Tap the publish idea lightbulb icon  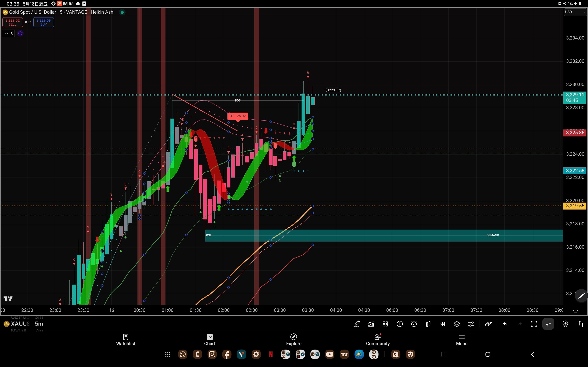565,324
